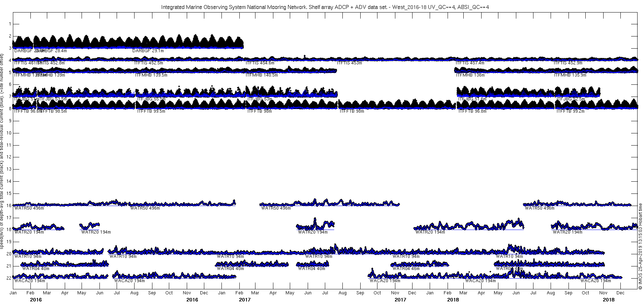644x304 pixels.
Task: Click y-axis tick label 9
Action: click(10, 121)
